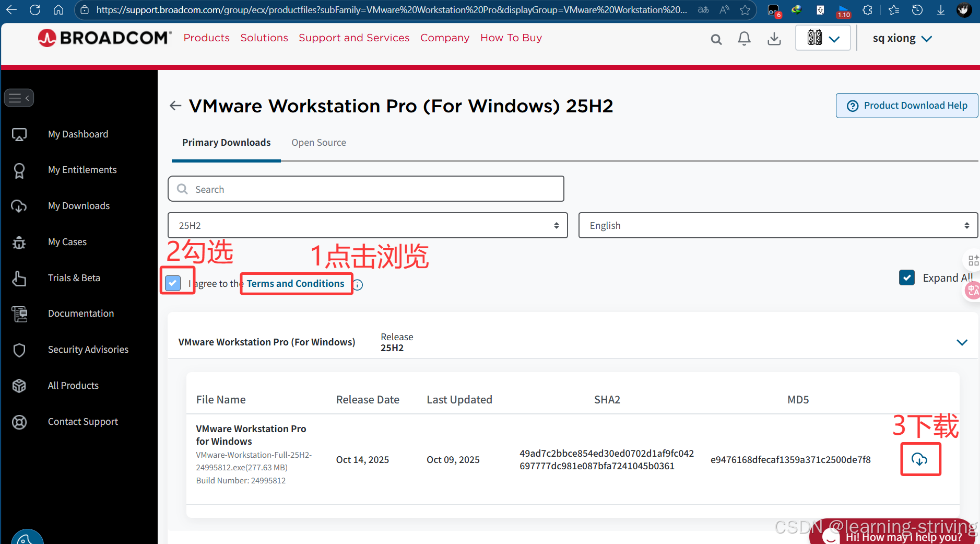Click Contact Support lifebuoy icon
Image resolution: width=980 pixels, height=544 pixels.
point(19,422)
